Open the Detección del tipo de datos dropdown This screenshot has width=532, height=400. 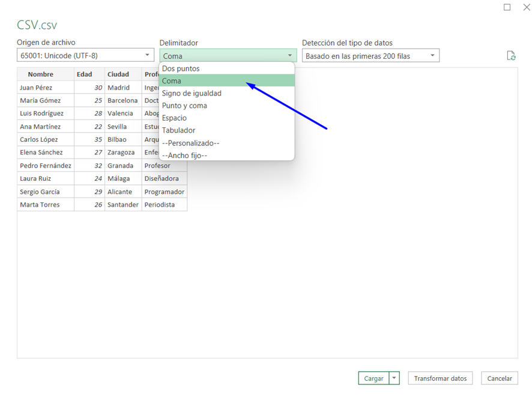pos(370,56)
